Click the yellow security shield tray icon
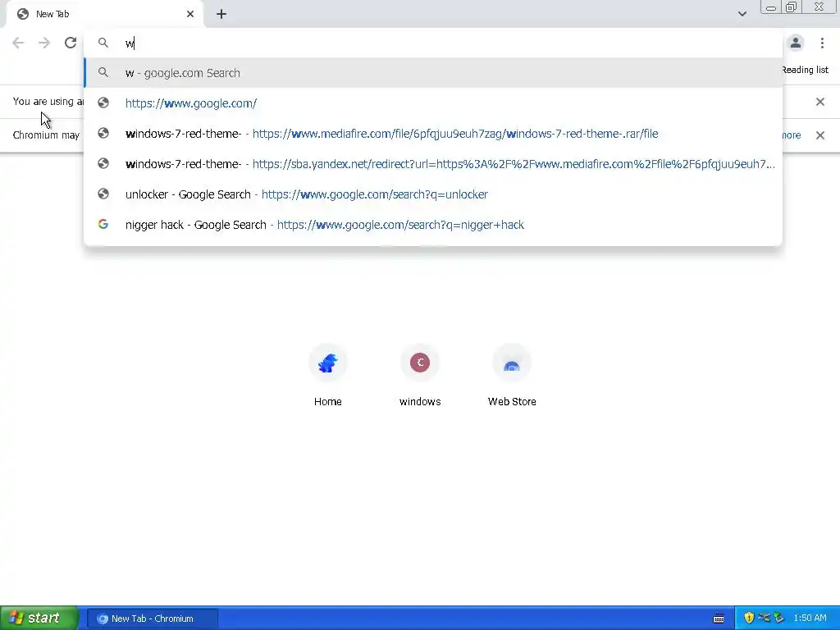The width and height of the screenshot is (840, 630). click(749, 619)
